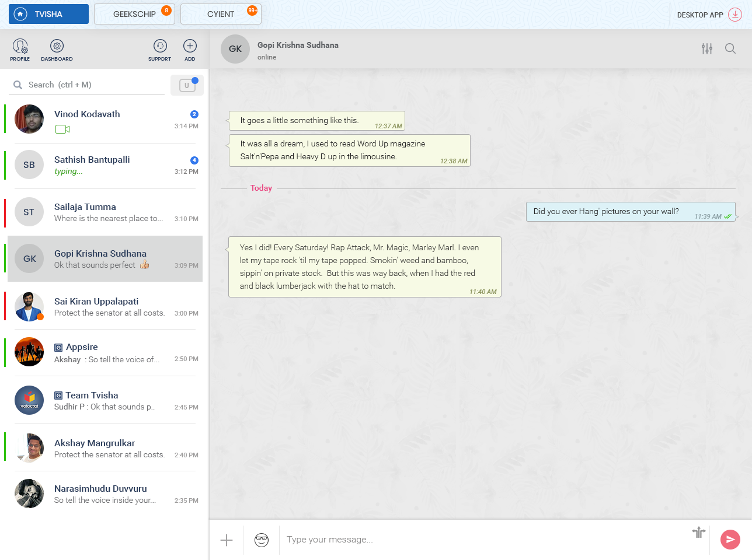The height and width of the screenshot is (560, 752).
Task: Click the expand arrows icon near message box
Action: pos(699,531)
